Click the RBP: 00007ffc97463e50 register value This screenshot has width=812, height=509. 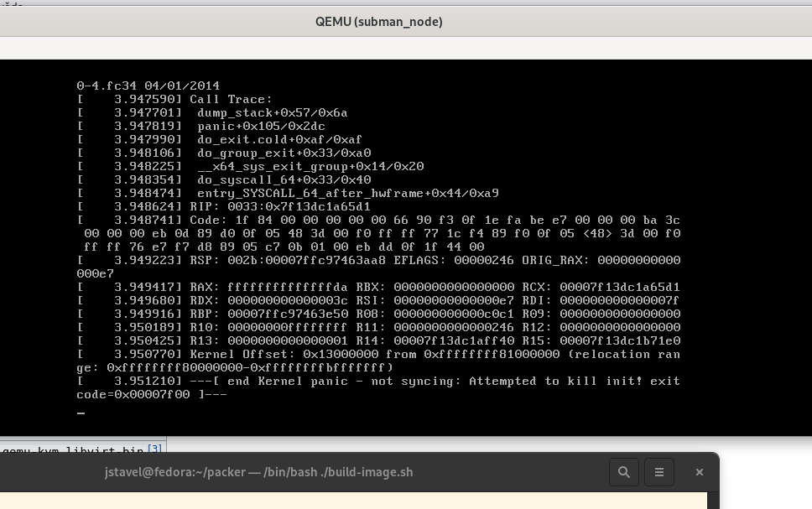coord(268,314)
